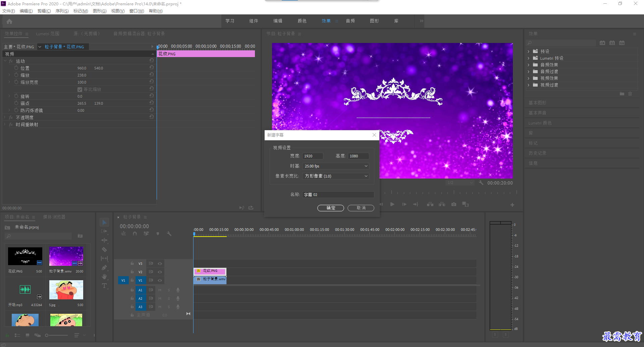The image size is (644, 347).
Task: Reset the 缩放 scale parameter
Action: click(x=152, y=75)
